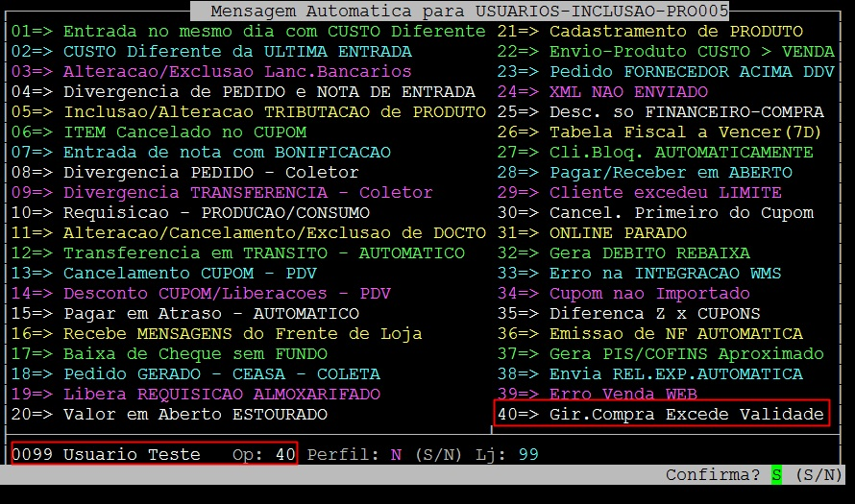This screenshot has height=504, width=855.
Task: Select option 40 Gir.Compra Excede Validade
Action: click(x=660, y=415)
